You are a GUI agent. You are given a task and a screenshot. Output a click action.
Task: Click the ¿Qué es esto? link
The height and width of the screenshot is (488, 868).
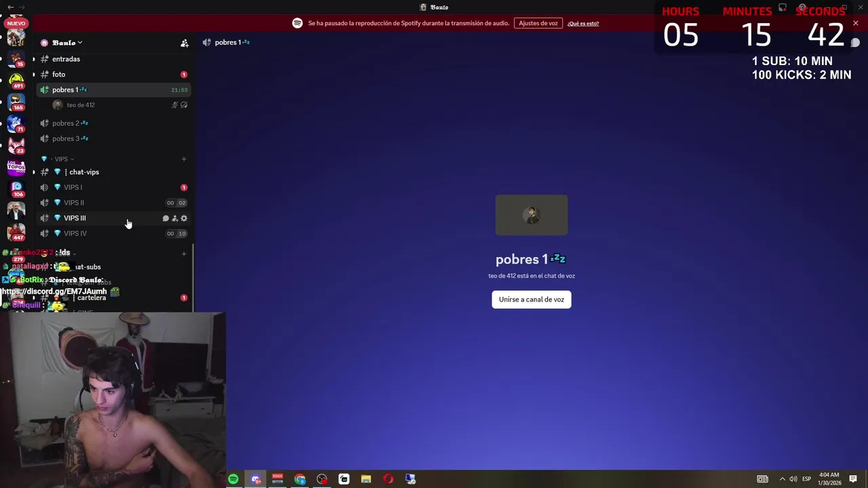(583, 23)
